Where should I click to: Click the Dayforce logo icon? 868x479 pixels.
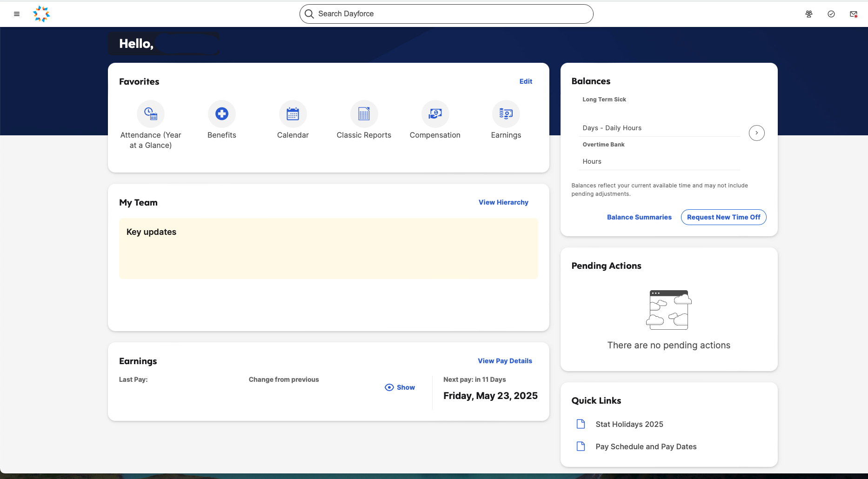click(41, 14)
